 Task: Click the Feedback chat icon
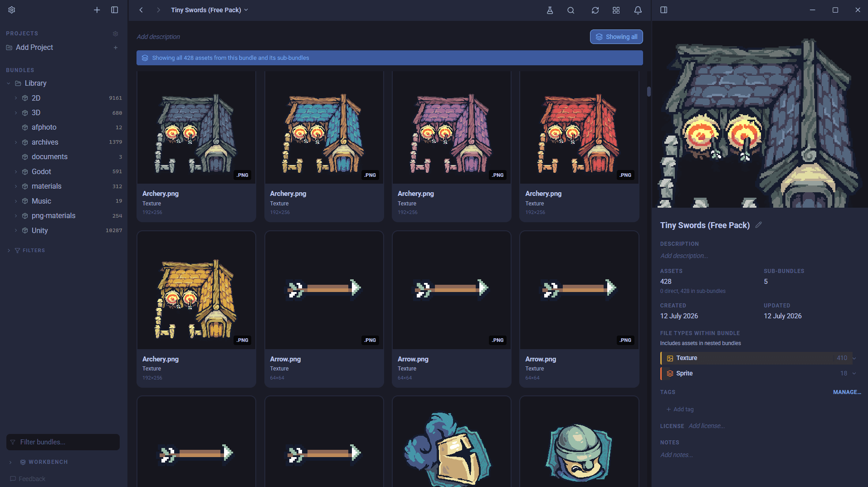click(13, 479)
